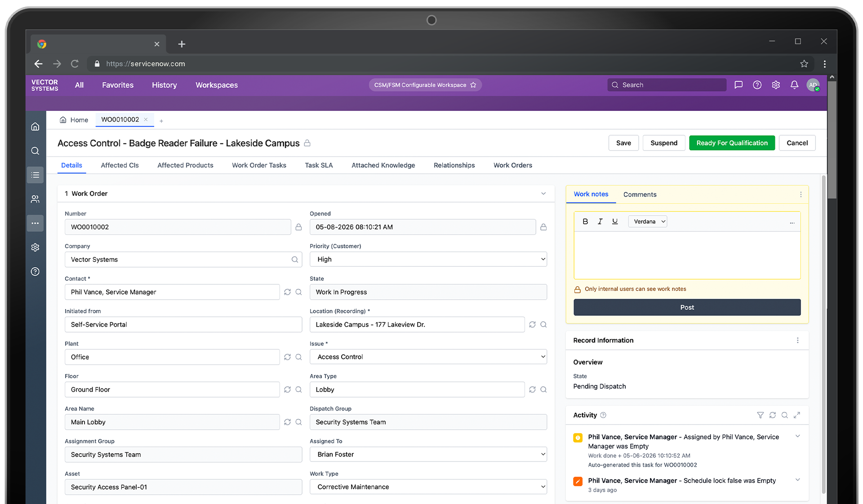
Task: Open the work notes editor more options
Action: (x=792, y=222)
